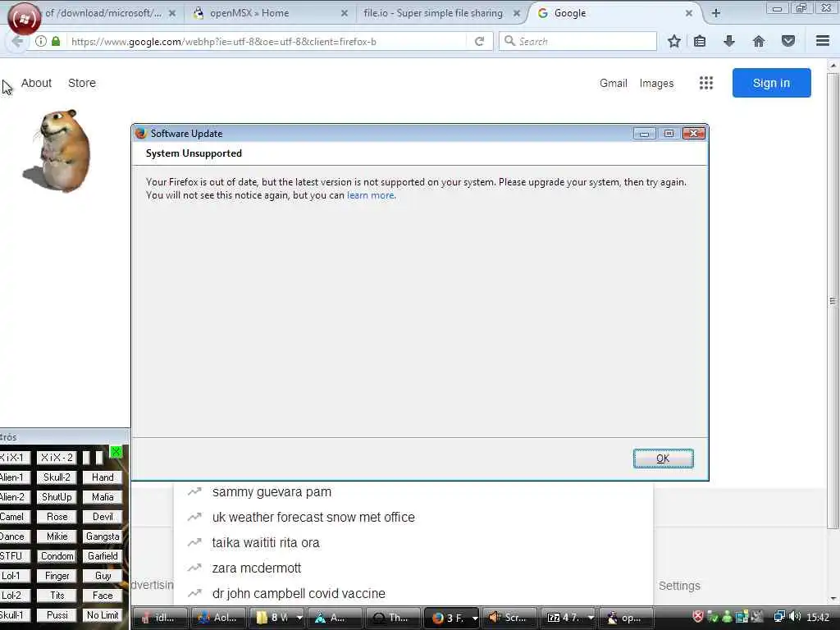Click the Skull-2 sound button
The width and height of the screenshot is (840, 630).
coord(57,477)
